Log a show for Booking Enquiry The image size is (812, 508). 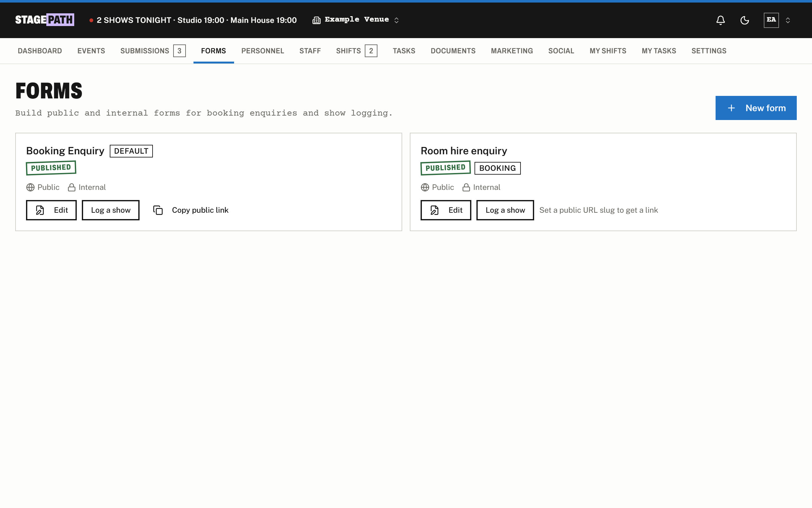click(x=111, y=210)
